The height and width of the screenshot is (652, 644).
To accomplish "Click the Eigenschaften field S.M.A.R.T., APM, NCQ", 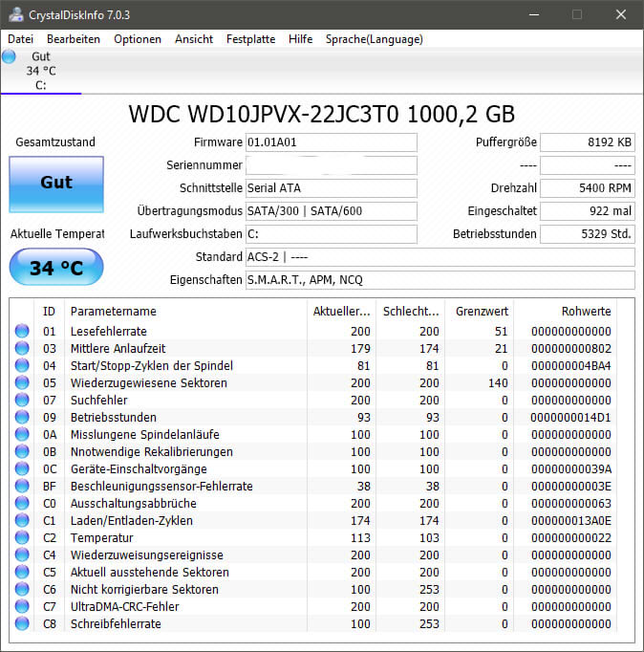I will click(x=440, y=280).
